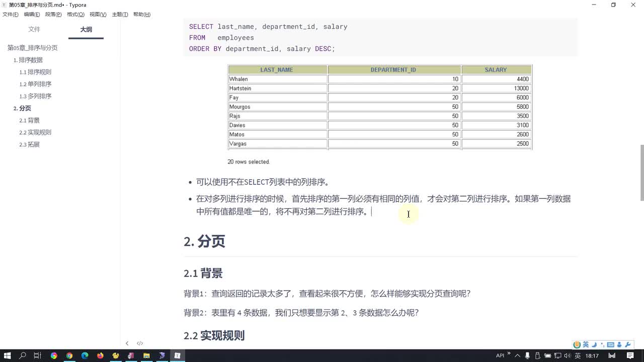Click the M tray icon near clock
The height and width of the screenshot is (362, 644).
click(x=612, y=355)
